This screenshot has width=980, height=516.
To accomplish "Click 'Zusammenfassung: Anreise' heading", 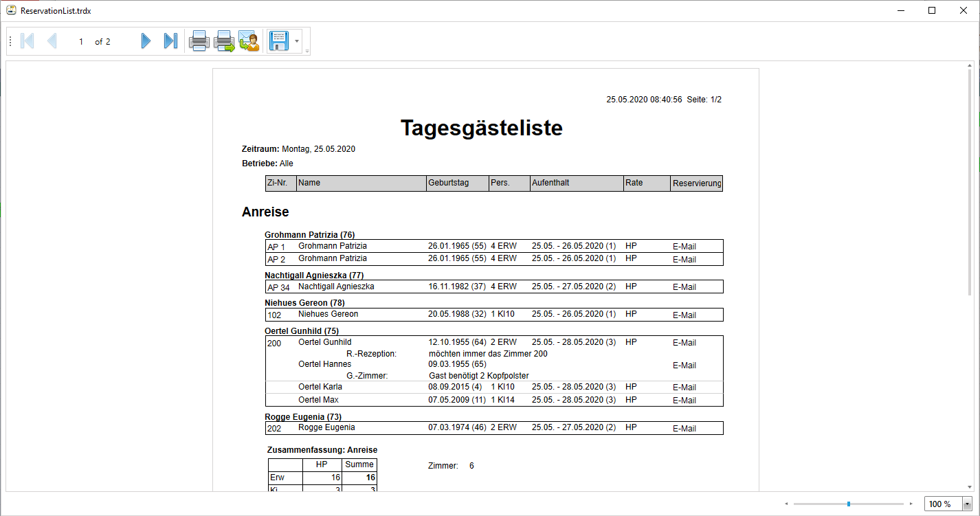I will 322,450.
